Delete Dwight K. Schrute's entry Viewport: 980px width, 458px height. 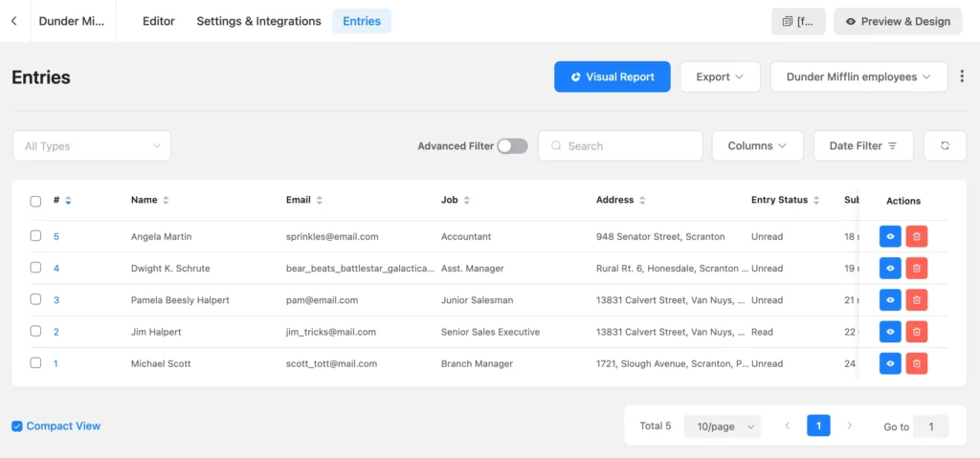tap(917, 269)
